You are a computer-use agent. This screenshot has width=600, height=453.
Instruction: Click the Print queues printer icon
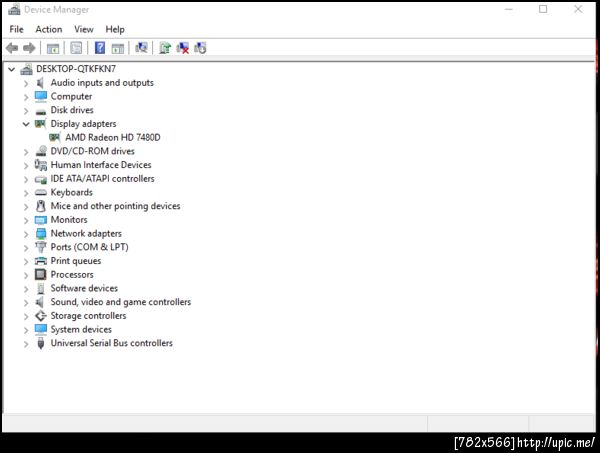[41, 261]
